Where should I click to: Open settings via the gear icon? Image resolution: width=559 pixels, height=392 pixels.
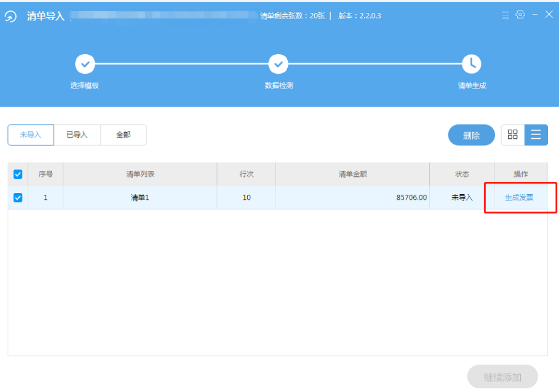(x=520, y=15)
